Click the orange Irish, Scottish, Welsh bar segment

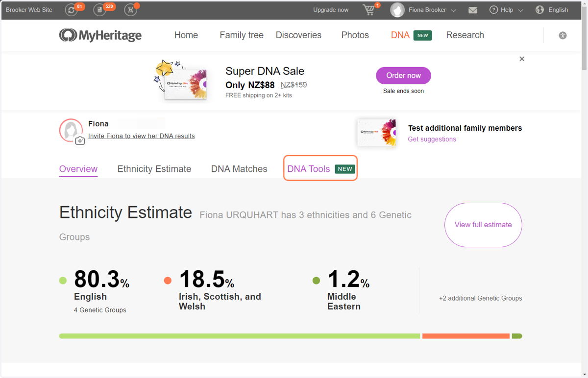pos(466,336)
